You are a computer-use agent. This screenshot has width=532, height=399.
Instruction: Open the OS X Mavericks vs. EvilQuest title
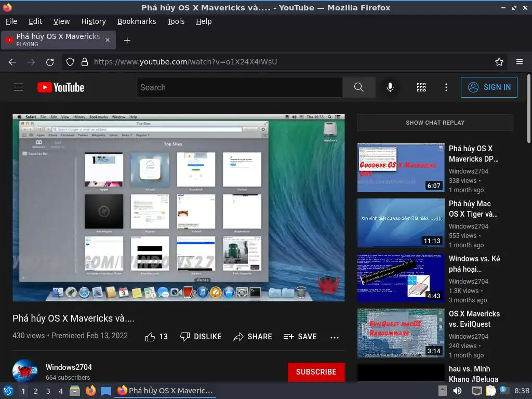[x=474, y=319]
